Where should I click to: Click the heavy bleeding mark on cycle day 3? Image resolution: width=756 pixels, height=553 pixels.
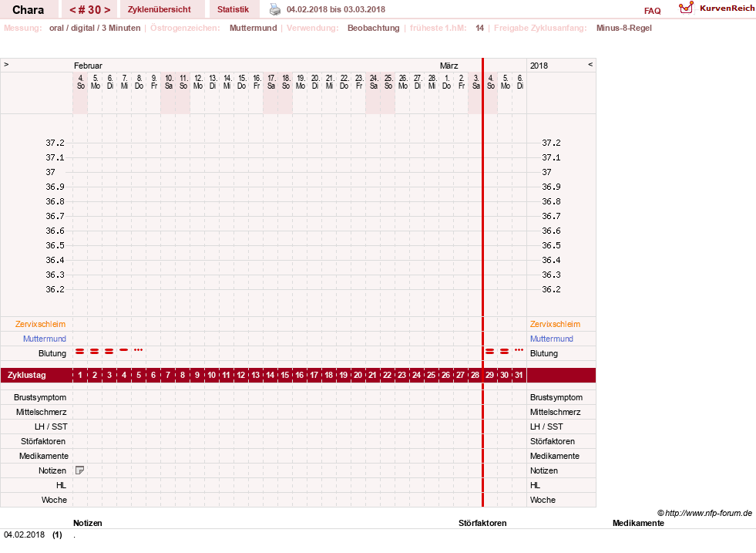pyautogui.click(x=109, y=351)
